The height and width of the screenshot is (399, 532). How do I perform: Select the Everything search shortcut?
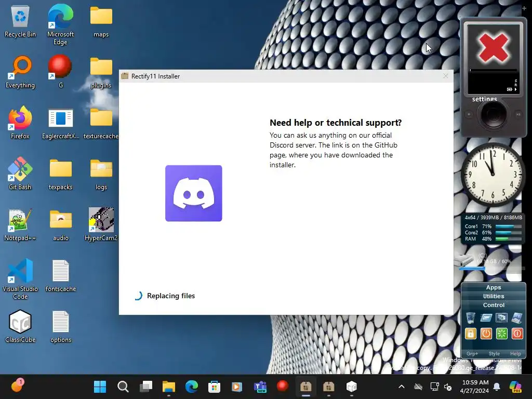point(20,72)
